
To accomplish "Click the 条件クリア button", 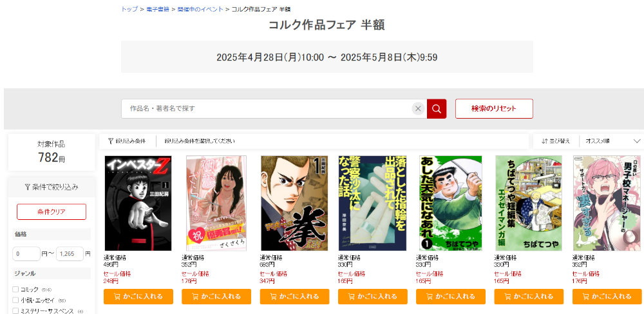I will tap(52, 211).
